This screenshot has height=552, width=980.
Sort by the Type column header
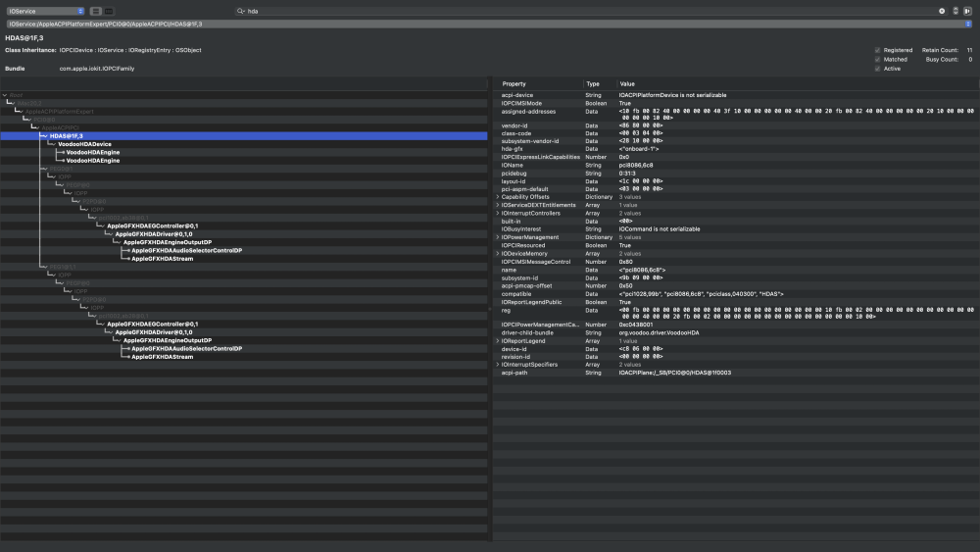[600, 83]
